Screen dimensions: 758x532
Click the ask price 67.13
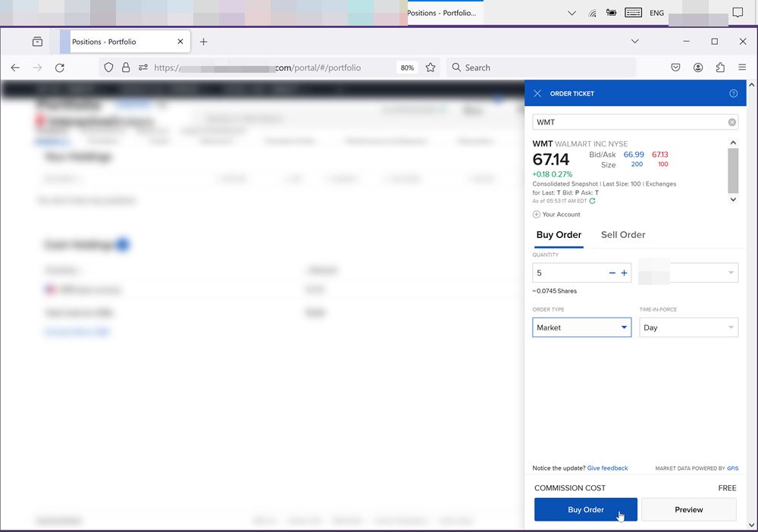(x=660, y=155)
